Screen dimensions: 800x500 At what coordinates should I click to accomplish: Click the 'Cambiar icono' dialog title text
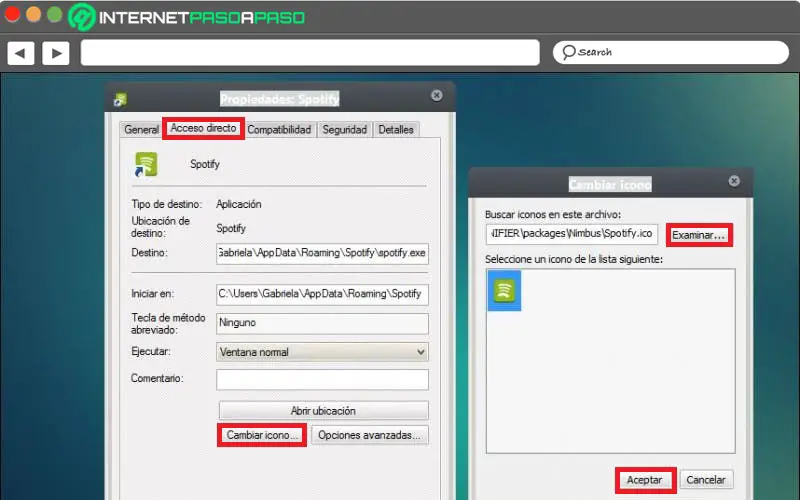click(x=610, y=184)
